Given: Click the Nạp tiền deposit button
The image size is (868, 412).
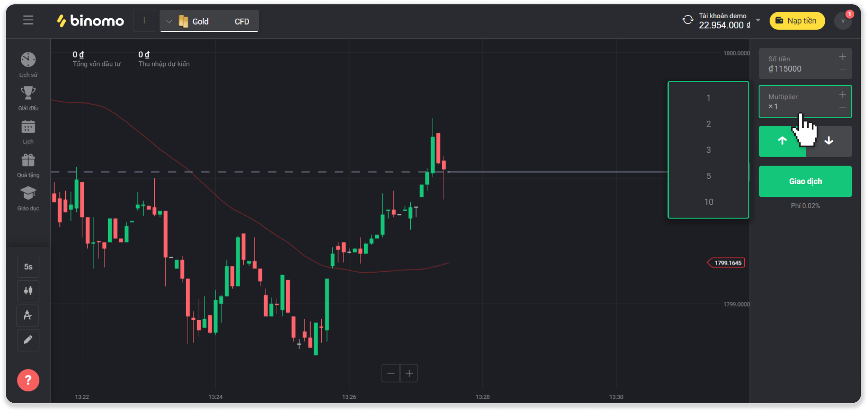Looking at the screenshot, I should pos(797,21).
